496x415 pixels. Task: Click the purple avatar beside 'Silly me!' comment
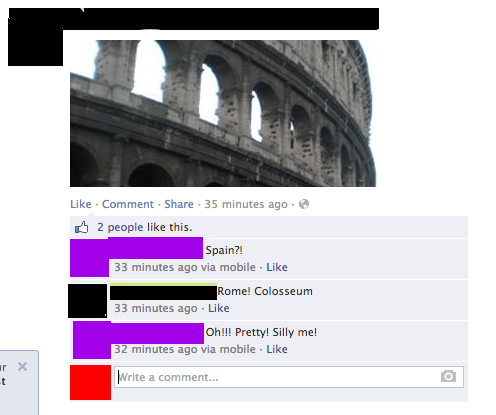tap(92, 340)
